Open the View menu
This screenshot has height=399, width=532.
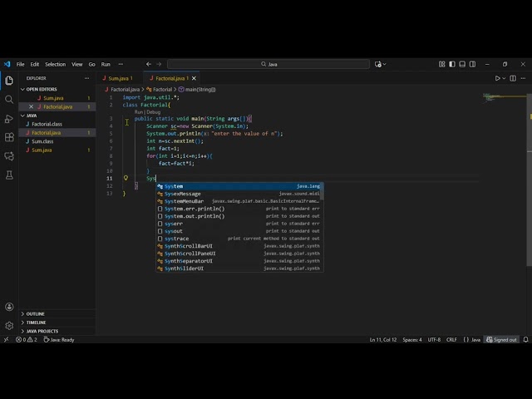coord(77,64)
